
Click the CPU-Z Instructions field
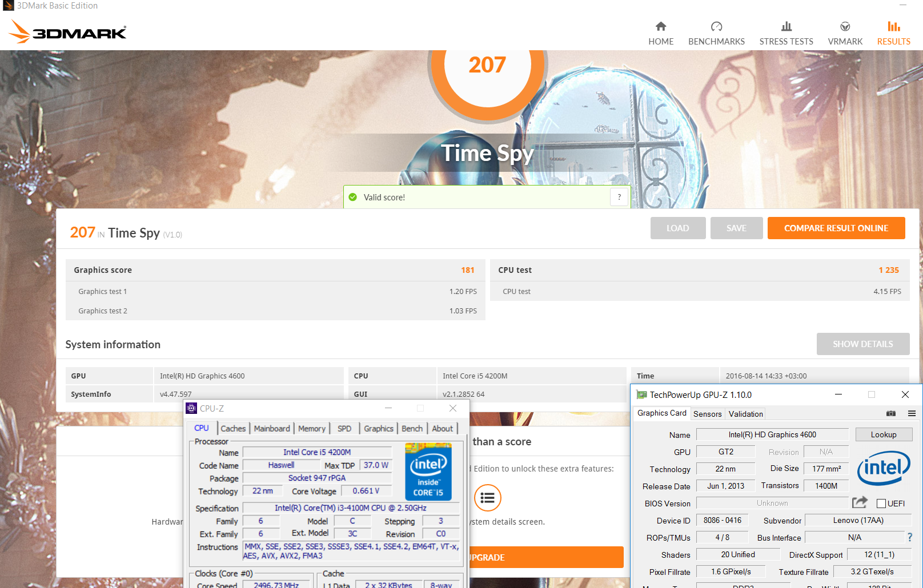(351, 551)
